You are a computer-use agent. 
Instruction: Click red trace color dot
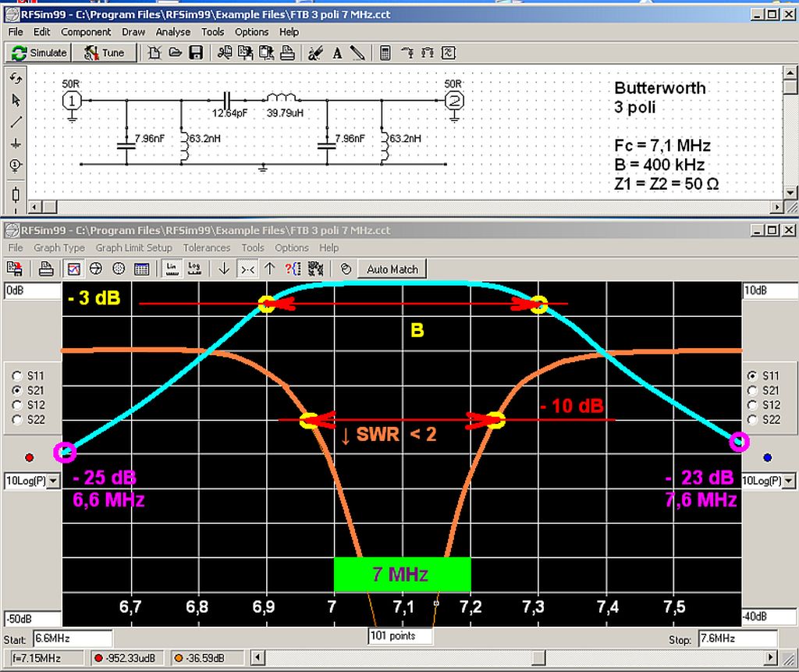[x=29, y=457]
